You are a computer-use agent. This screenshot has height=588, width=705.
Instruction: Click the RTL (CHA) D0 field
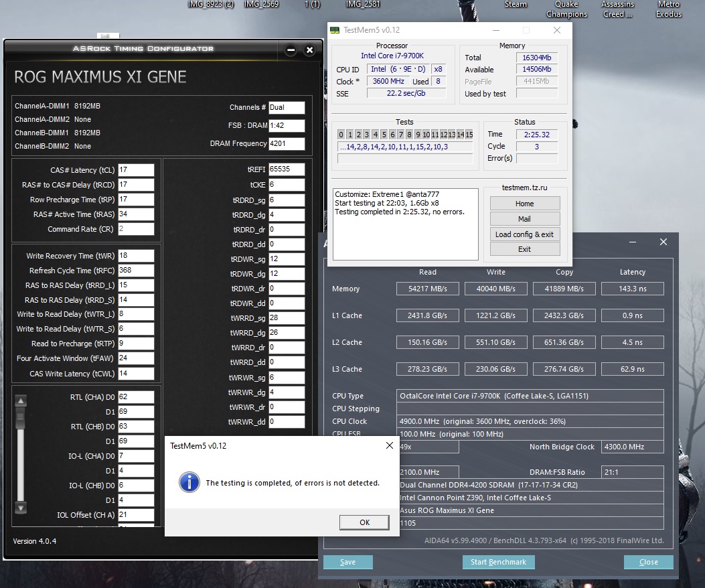136,396
